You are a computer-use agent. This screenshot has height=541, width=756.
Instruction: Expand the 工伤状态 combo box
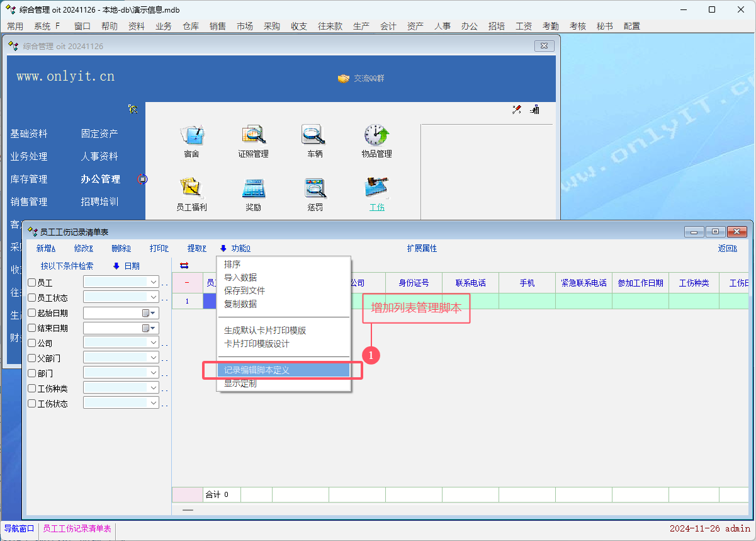click(x=154, y=404)
